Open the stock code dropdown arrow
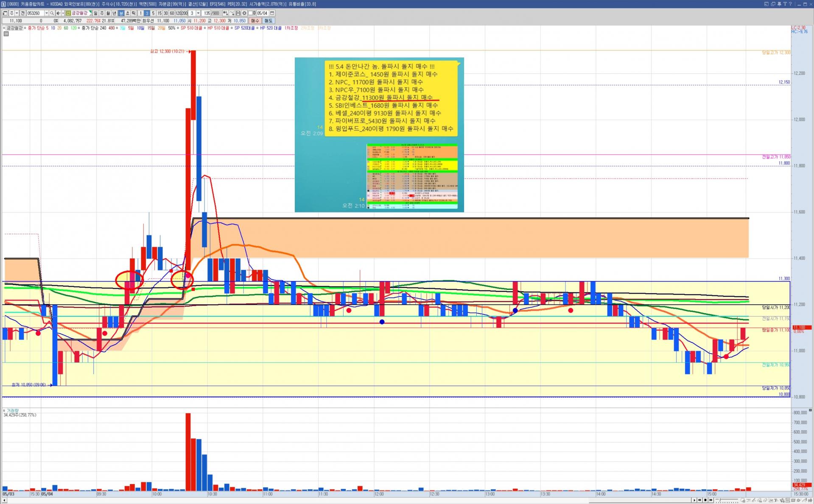 [46, 13]
